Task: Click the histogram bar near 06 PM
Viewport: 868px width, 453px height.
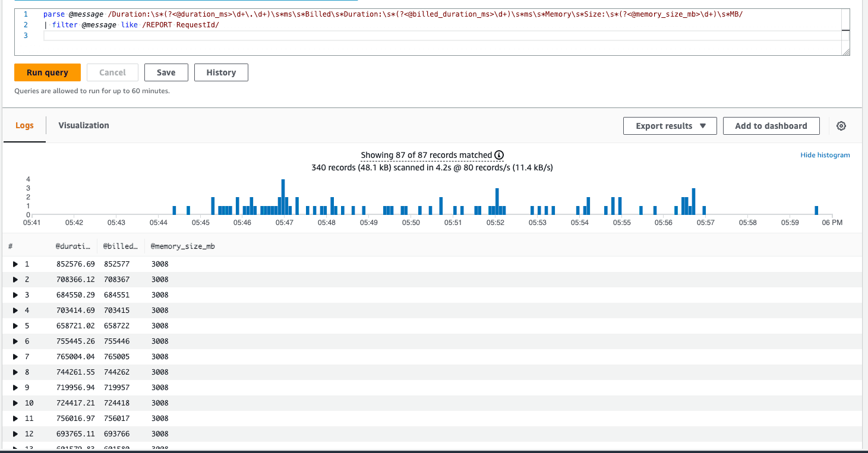Action: 816,210
